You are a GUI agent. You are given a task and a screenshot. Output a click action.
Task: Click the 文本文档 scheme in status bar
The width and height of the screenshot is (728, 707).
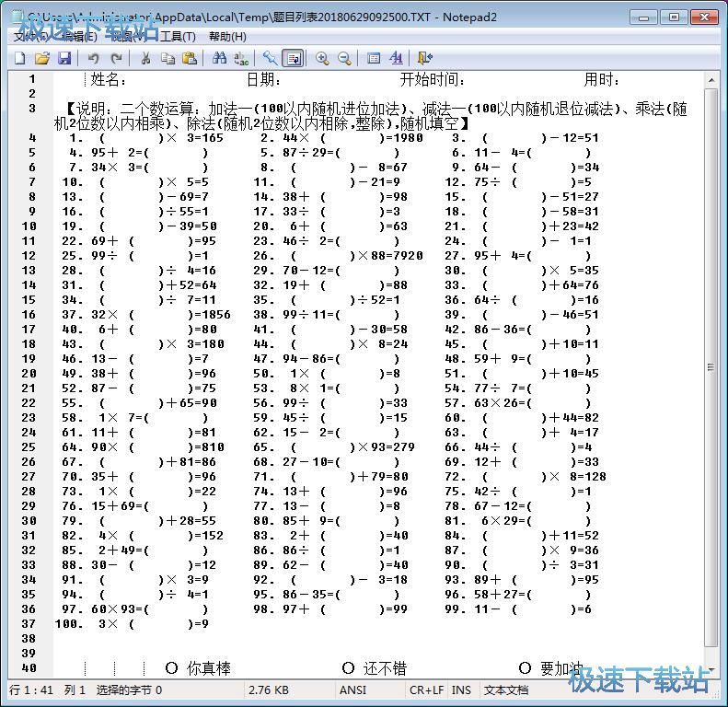[505, 690]
